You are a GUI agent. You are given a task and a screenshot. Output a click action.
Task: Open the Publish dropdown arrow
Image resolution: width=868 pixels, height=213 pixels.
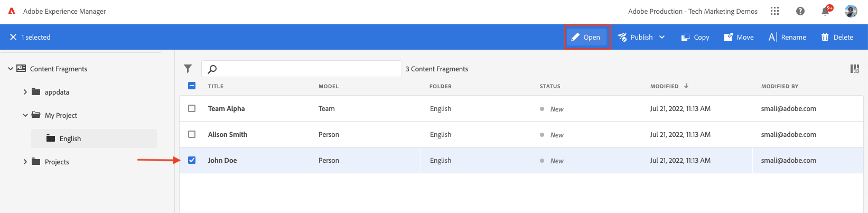coord(662,37)
